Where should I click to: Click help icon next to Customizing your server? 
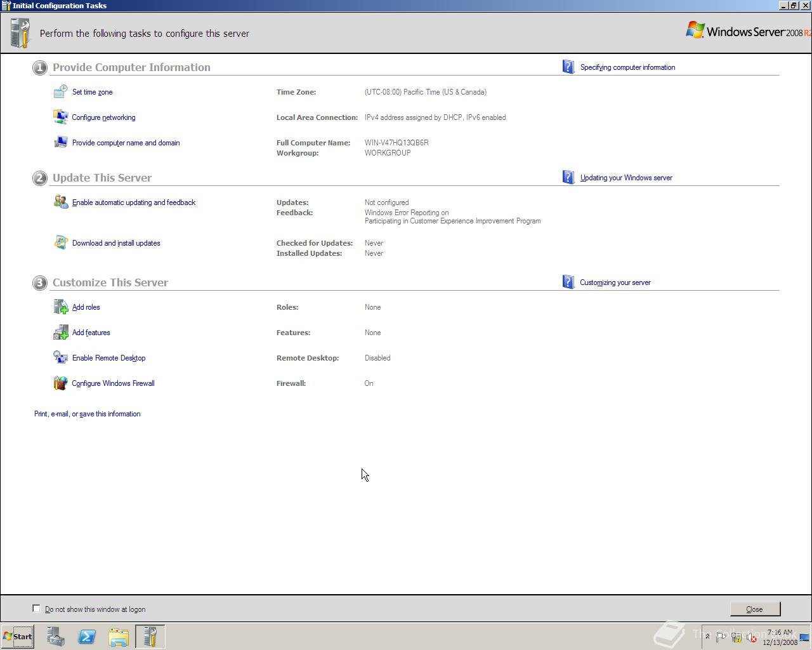tap(568, 282)
